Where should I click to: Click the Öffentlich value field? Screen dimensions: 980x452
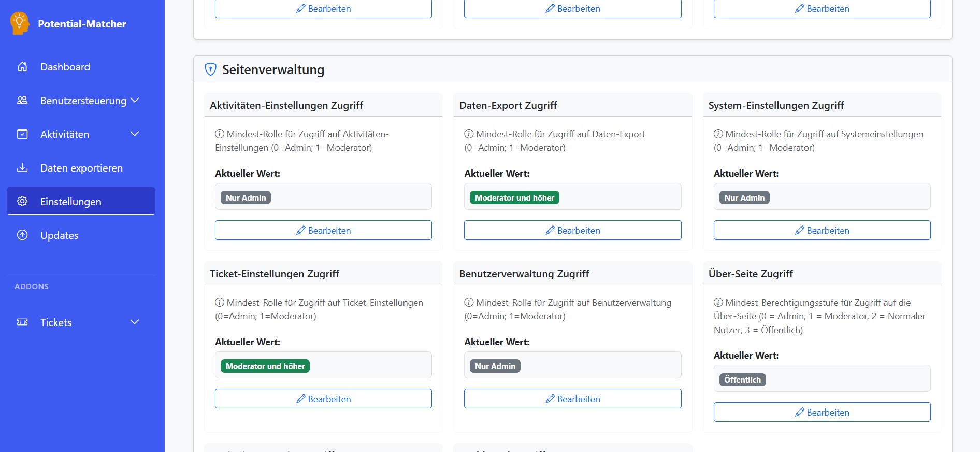(x=822, y=379)
